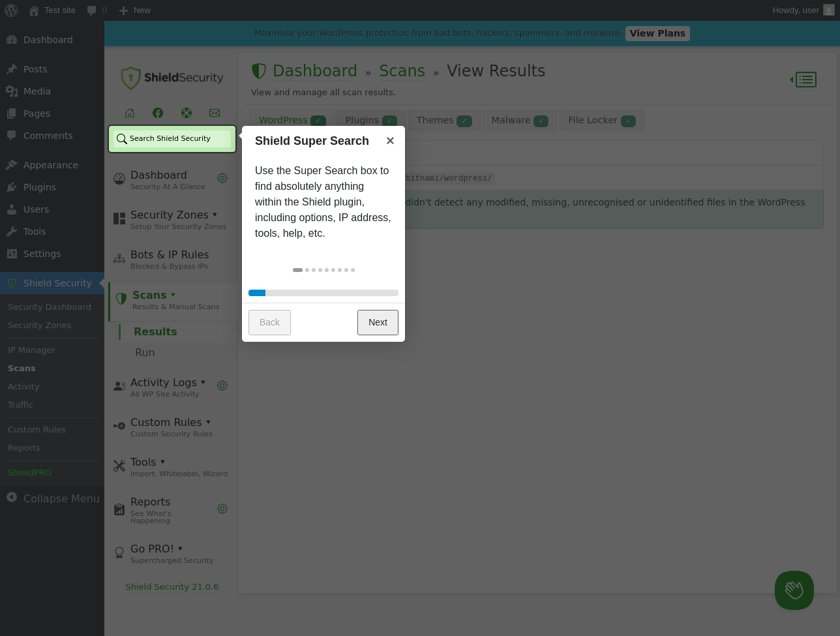This screenshot has height=636, width=840.
Task: Open Custom Rules in WordPress submenu
Action: [x=37, y=430]
